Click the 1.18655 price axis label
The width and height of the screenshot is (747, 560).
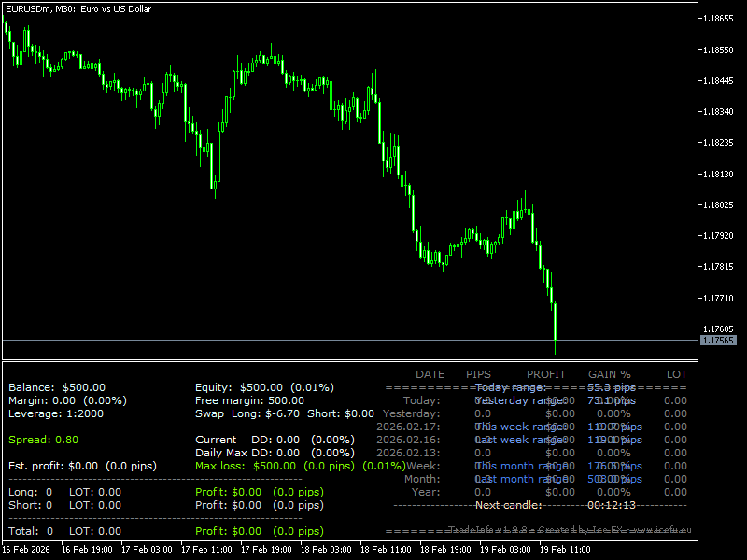tap(718, 19)
